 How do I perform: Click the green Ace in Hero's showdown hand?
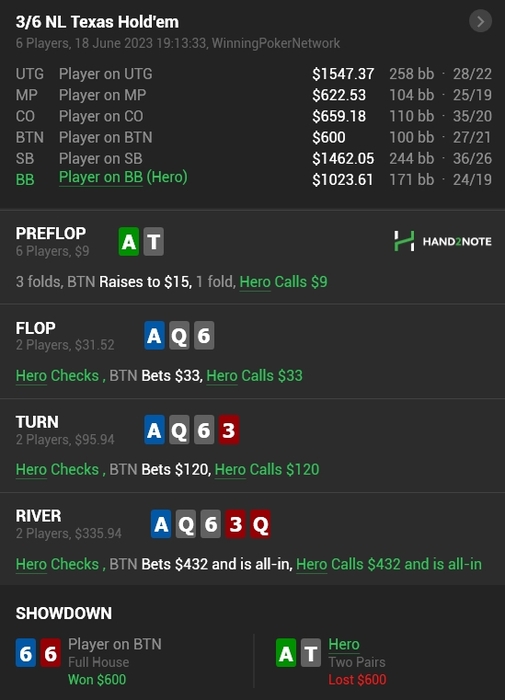[x=286, y=653]
